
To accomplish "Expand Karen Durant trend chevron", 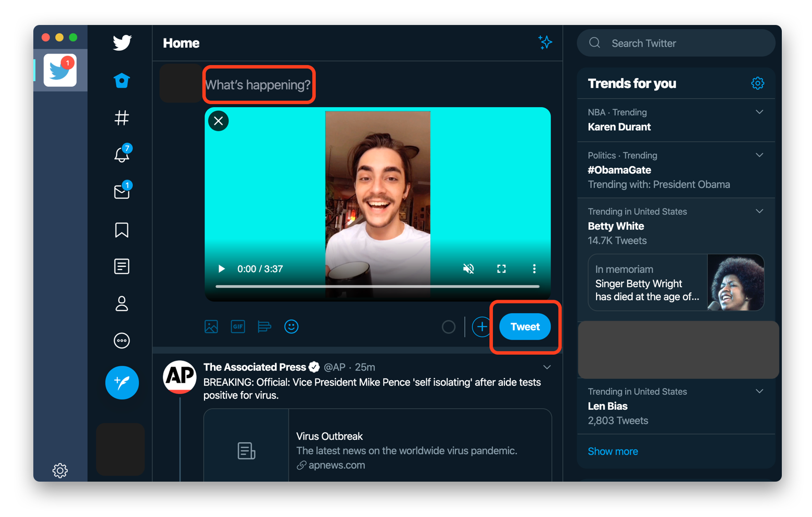I will [759, 112].
